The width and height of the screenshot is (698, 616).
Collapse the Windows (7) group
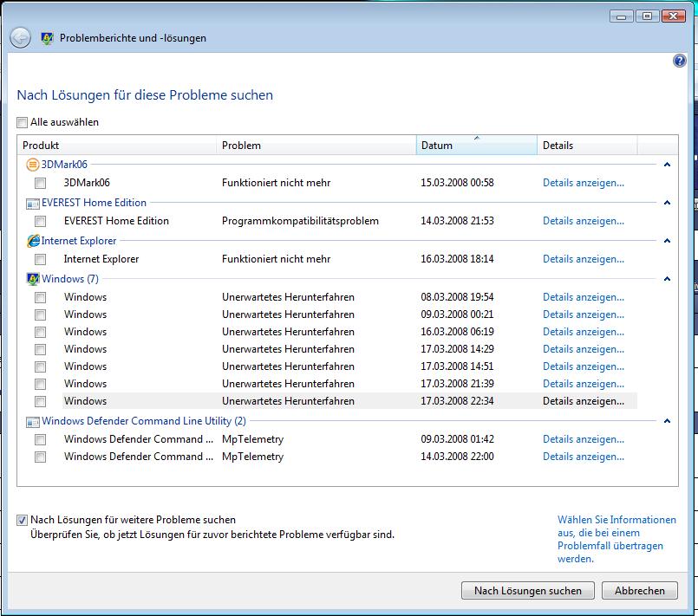point(667,279)
